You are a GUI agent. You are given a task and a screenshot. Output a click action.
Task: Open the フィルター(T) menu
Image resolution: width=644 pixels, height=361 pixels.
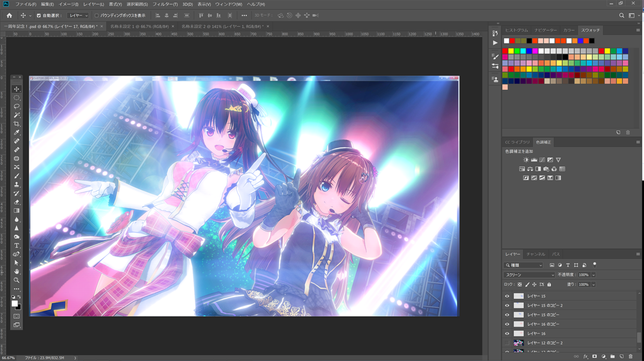pos(165,4)
